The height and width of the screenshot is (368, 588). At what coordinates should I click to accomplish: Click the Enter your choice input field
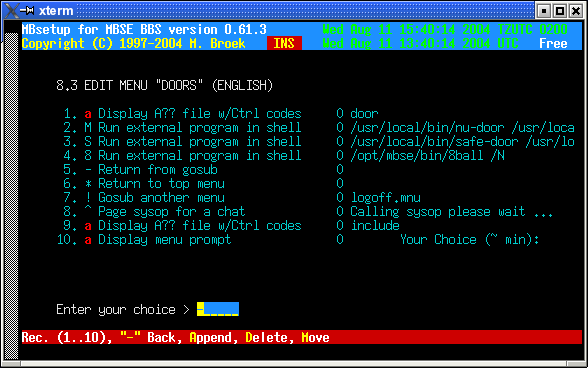[x=218, y=309]
